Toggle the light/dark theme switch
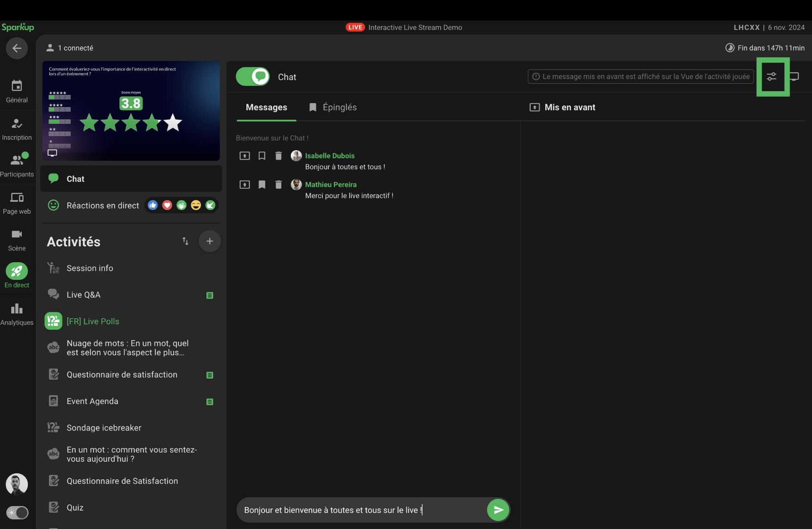The height and width of the screenshot is (529, 812). [17, 512]
